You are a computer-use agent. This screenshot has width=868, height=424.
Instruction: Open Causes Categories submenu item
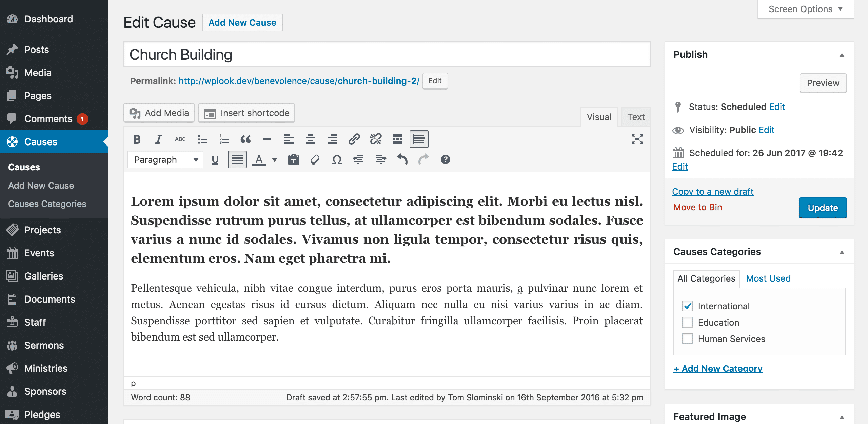[47, 204]
